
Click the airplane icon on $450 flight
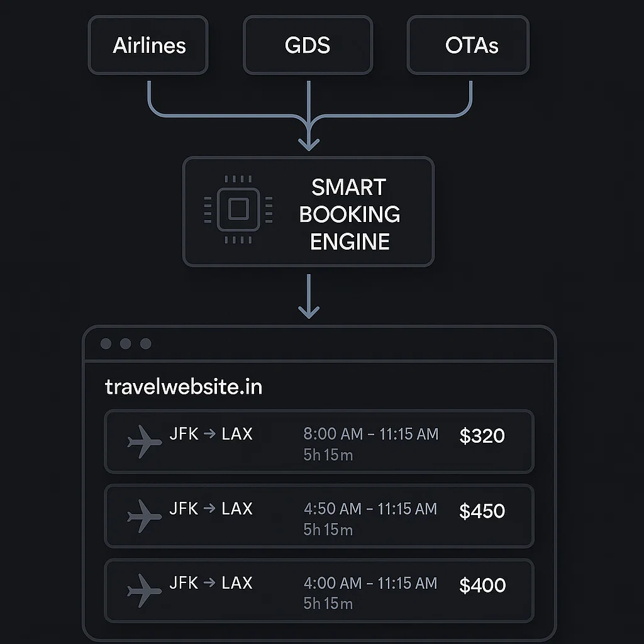145,516
